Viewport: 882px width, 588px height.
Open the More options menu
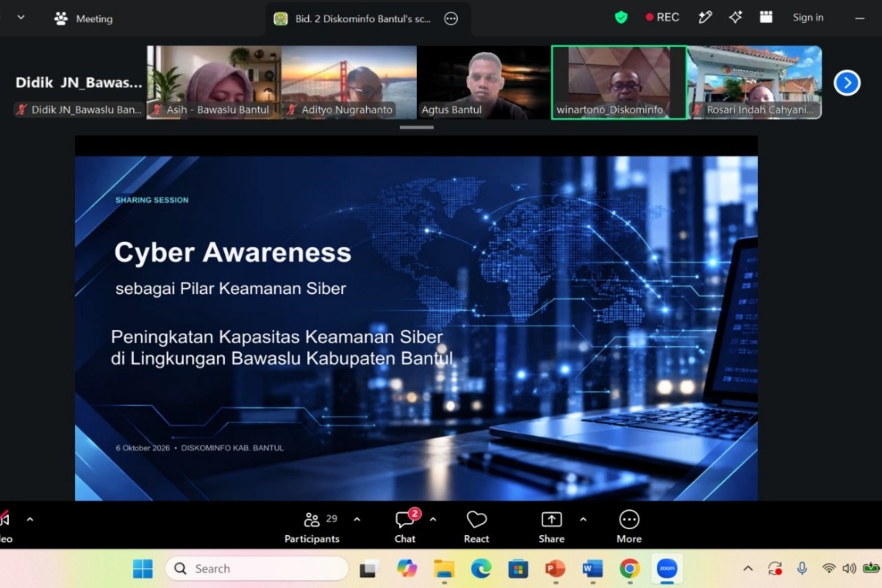pyautogui.click(x=629, y=528)
